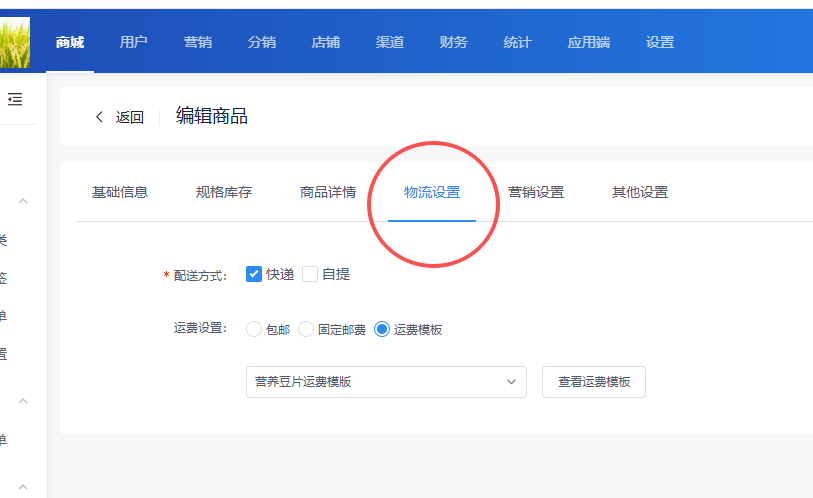Click the back arrow icon
The height and width of the screenshot is (498, 813).
(x=99, y=117)
